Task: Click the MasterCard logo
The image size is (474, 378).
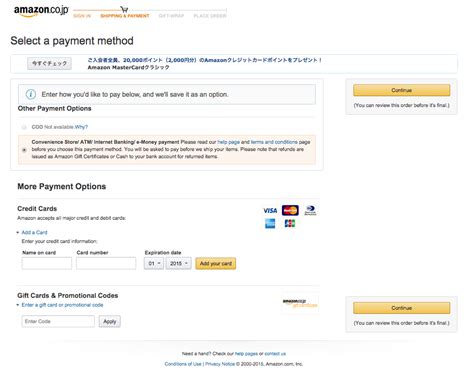Action: point(290,210)
